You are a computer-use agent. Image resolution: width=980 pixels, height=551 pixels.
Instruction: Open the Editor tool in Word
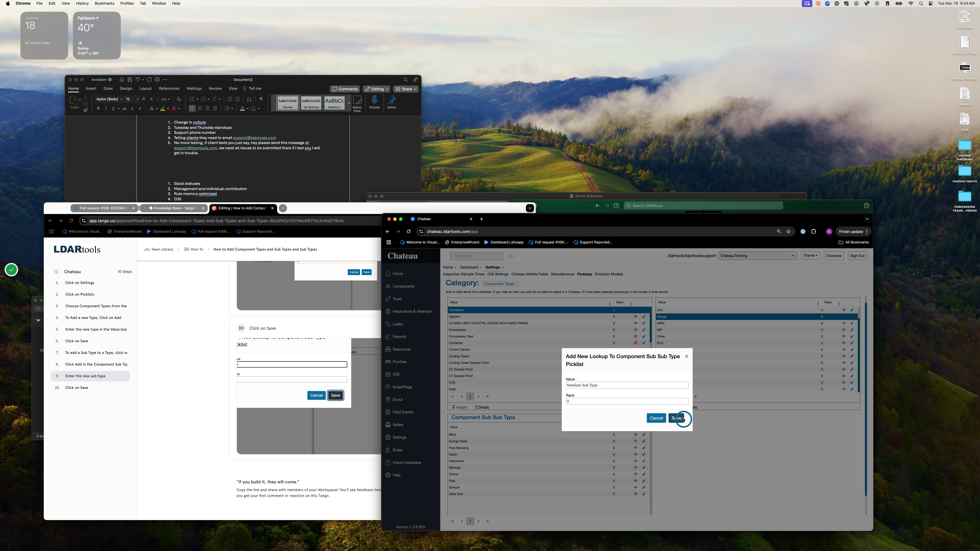click(x=391, y=102)
